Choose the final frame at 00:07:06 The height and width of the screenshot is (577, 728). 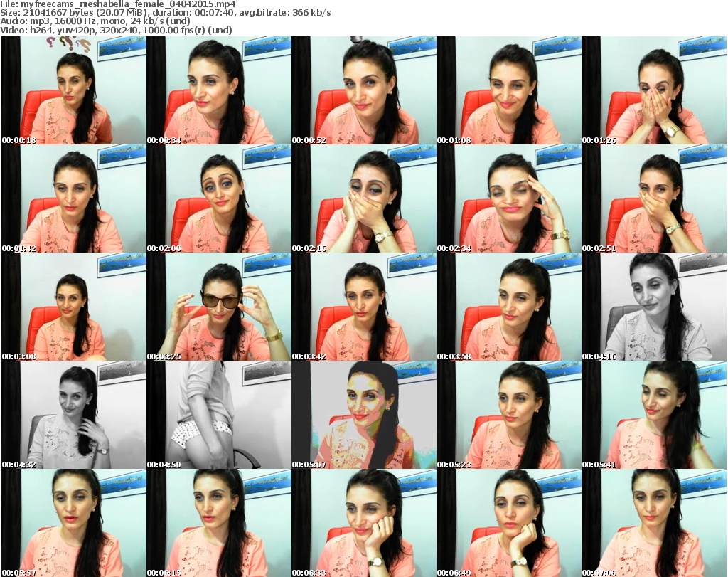[x=654, y=523]
